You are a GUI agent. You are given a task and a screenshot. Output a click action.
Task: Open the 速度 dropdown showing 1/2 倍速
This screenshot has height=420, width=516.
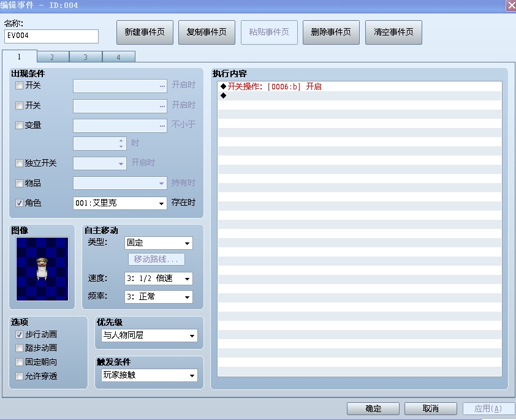point(159,279)
